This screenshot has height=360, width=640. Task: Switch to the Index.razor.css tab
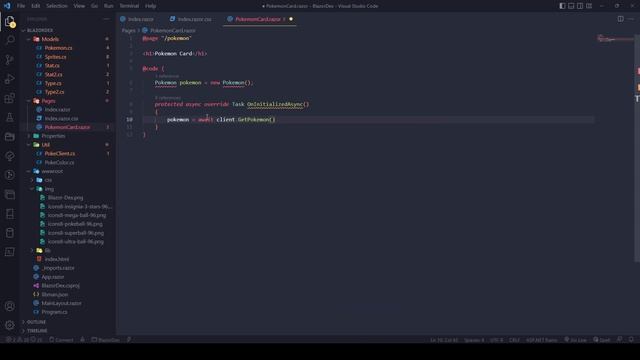pos(194,19)
